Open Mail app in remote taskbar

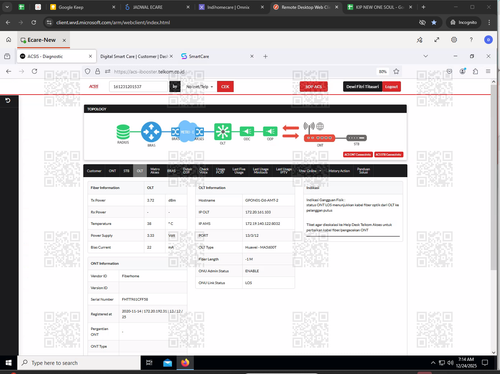pos(168,363)
